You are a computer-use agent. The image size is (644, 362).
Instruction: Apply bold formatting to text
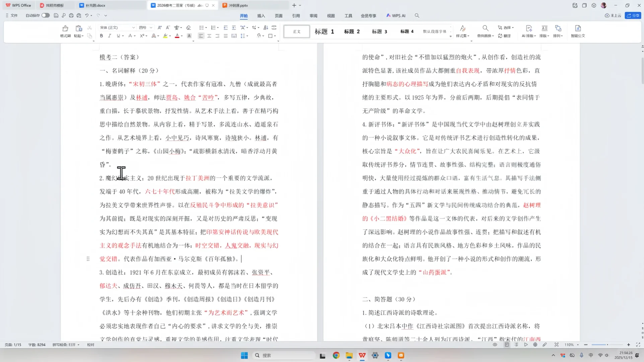[x=101, y=36]
